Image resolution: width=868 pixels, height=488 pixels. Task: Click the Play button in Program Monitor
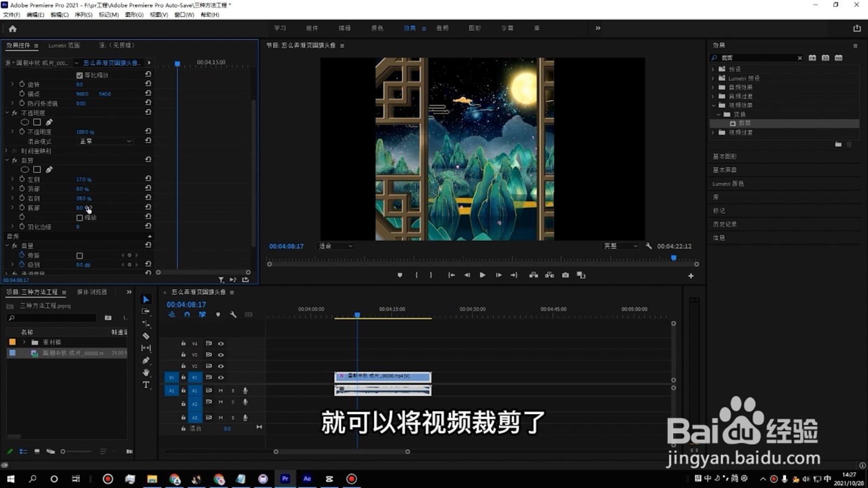(x=482, y=275)
